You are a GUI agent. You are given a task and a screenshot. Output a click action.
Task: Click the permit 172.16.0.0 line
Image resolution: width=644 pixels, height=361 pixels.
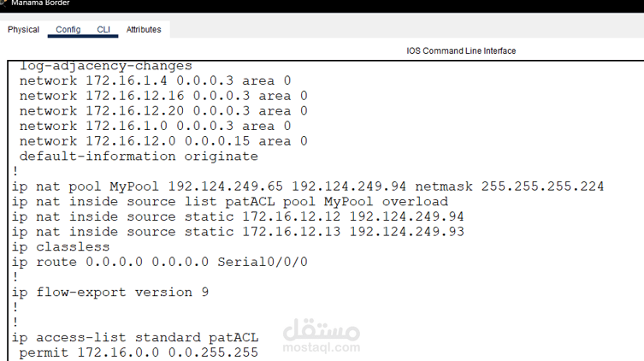click(139, 352)
